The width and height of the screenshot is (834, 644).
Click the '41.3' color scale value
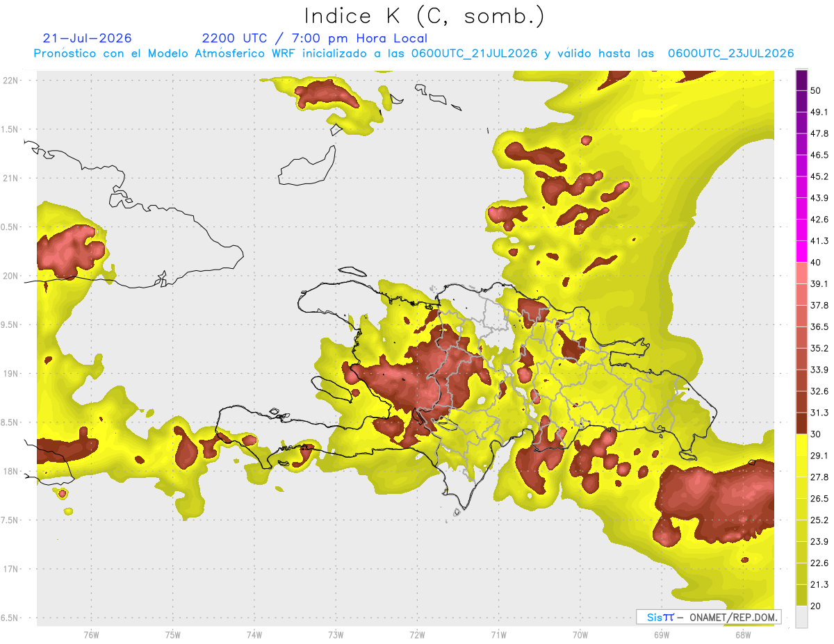pyautogui.click(x=819, y=241)
